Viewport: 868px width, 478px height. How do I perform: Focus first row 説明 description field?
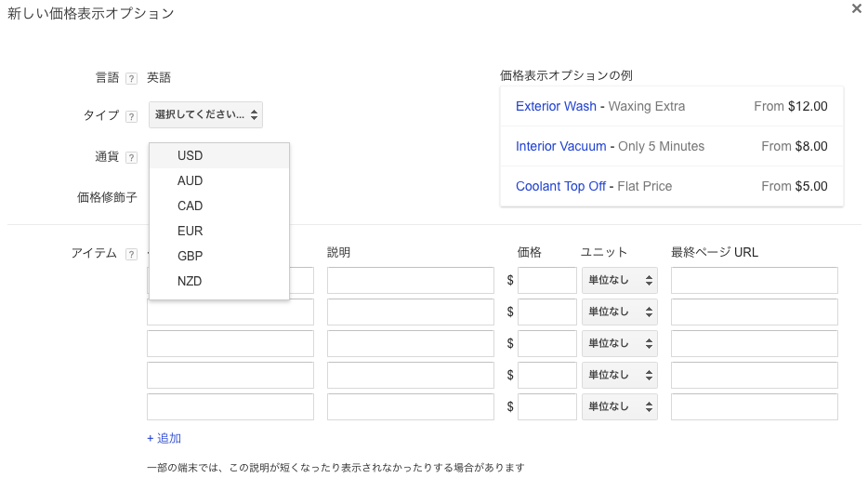click(410, 280)
